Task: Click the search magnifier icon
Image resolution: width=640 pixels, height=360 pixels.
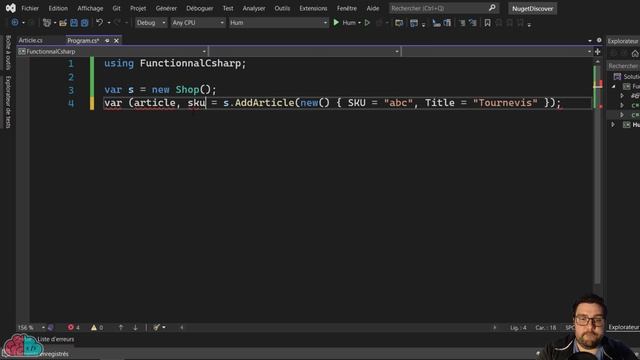Action: click(492, 8)
